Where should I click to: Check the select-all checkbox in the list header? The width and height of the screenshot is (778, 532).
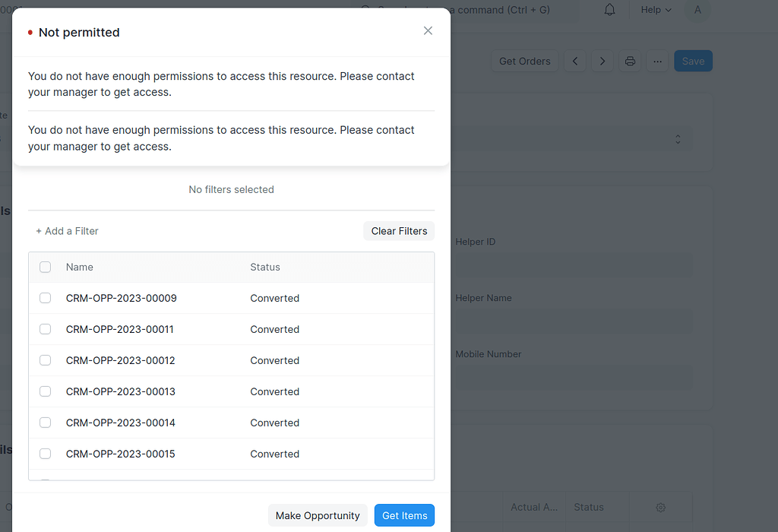45,267
